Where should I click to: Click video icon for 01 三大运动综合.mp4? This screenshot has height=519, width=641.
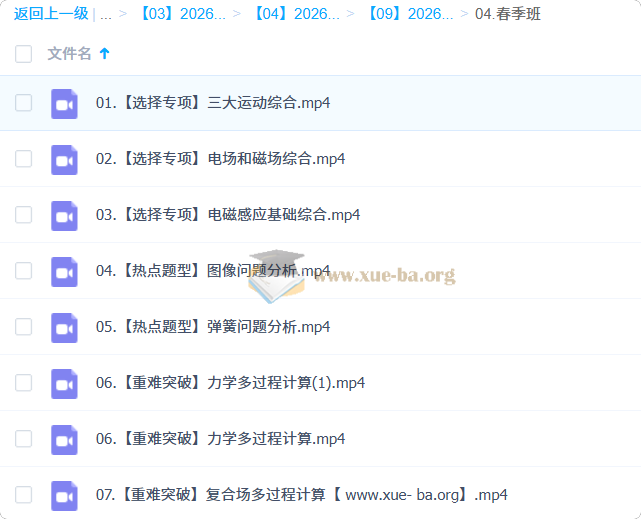64,103
